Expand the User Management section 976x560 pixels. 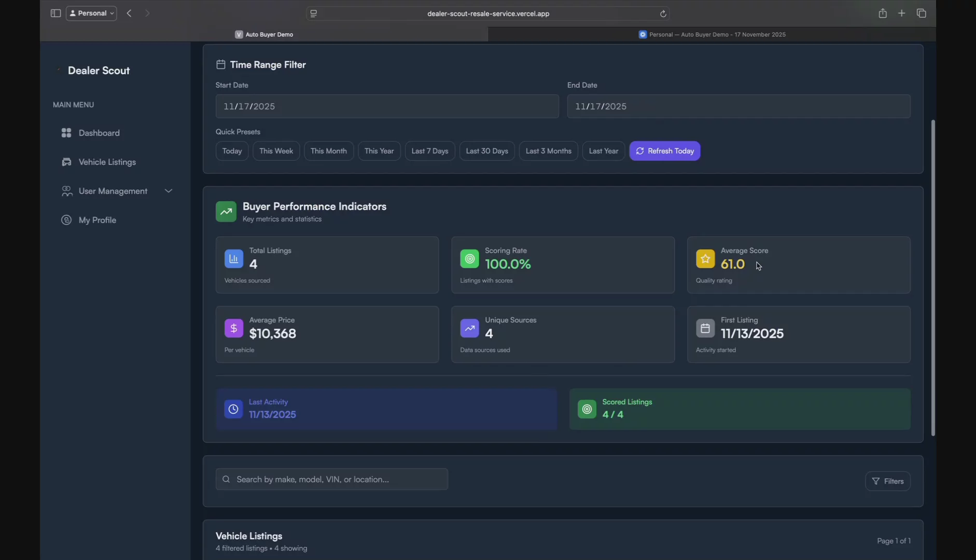[x=168, y=191]
